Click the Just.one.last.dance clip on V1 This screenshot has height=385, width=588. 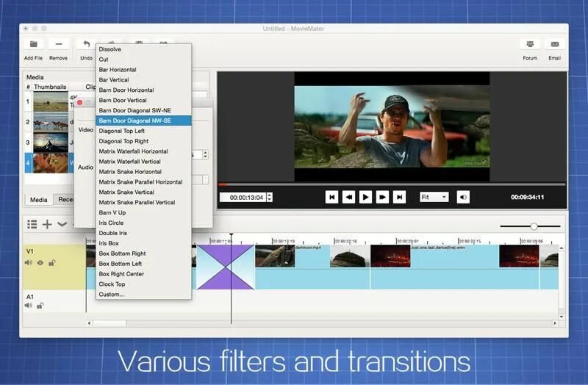454,267
